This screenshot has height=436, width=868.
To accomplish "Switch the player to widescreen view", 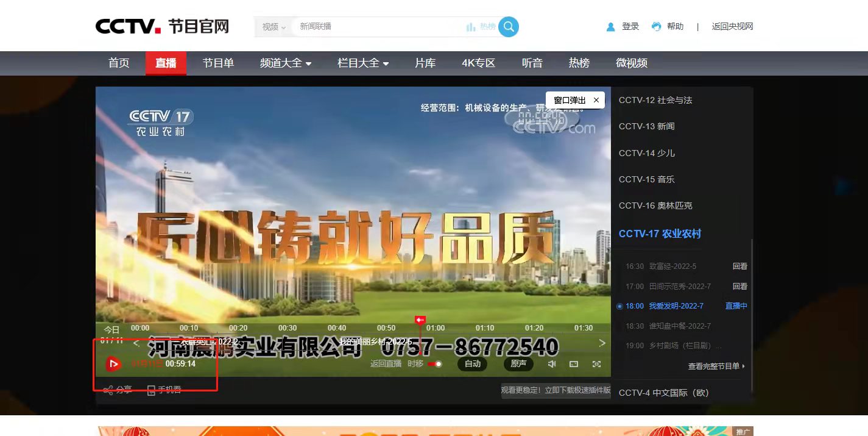I will coord(573,364).
